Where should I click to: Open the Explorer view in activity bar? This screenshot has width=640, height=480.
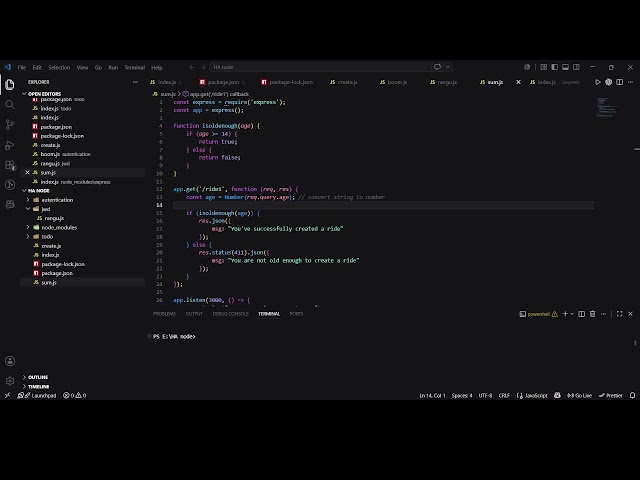pos(10,84)
